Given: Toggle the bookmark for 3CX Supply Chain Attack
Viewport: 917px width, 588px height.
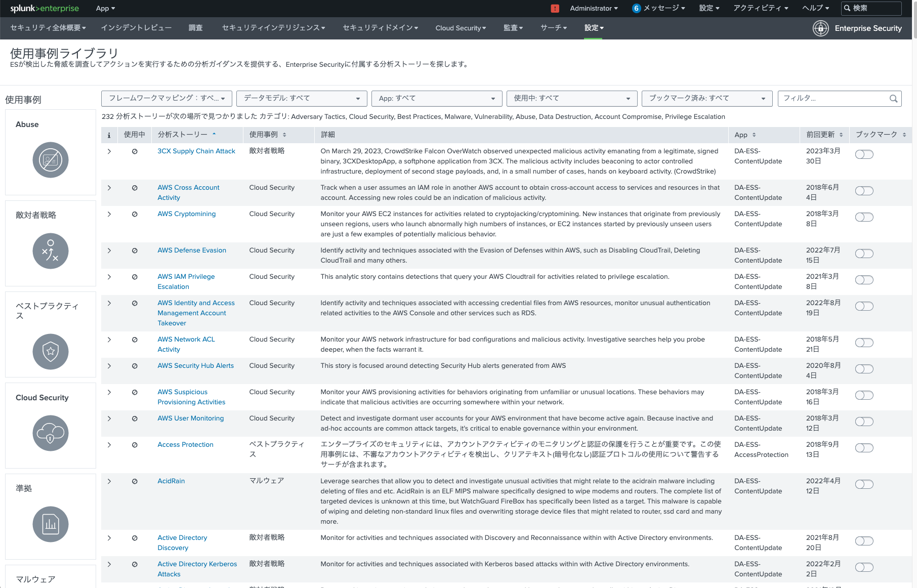Looking at the screenshot, I should [x=864, y=154].
